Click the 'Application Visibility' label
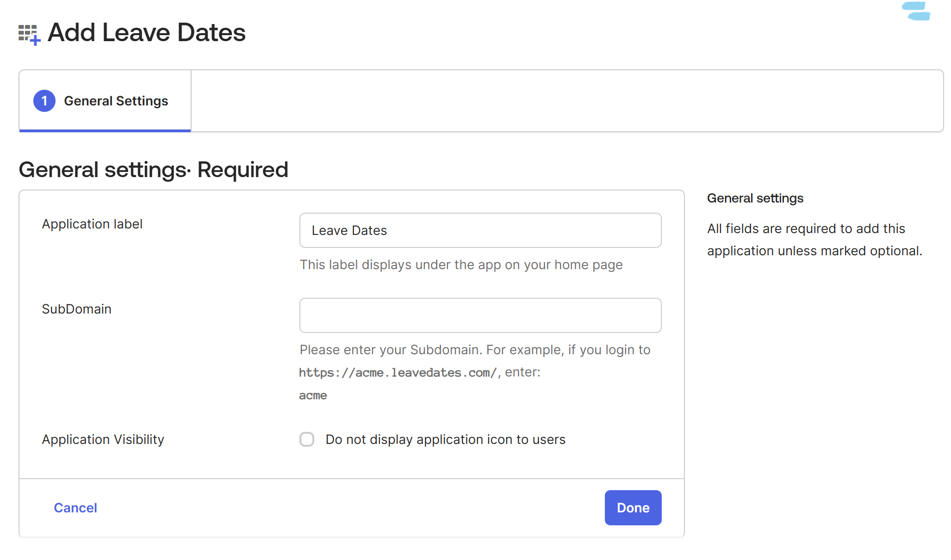The height and width of the screenshot is (560, 951). [x=103, y=439]
